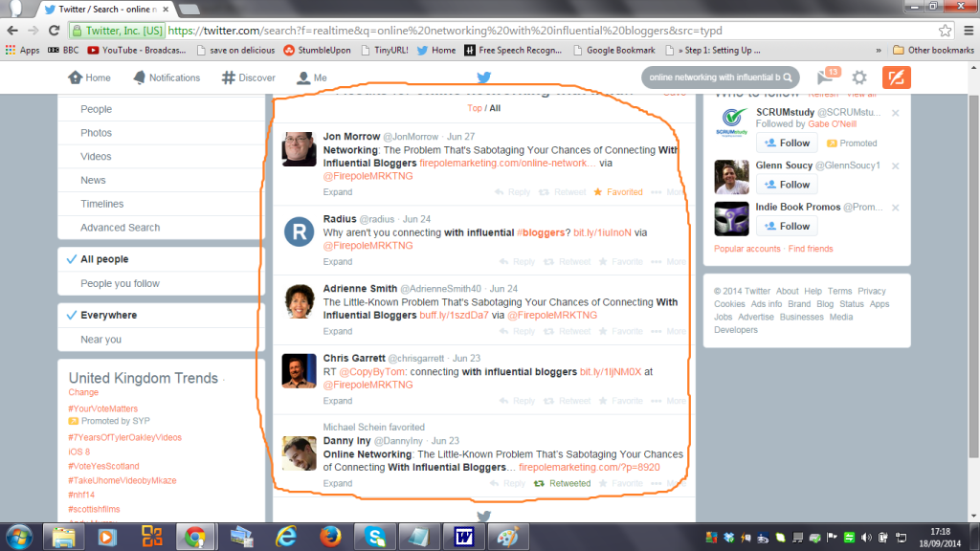Viewport: 980px width, 551px height.
Task: Favorite the Radius tweet
Action: 620,262
